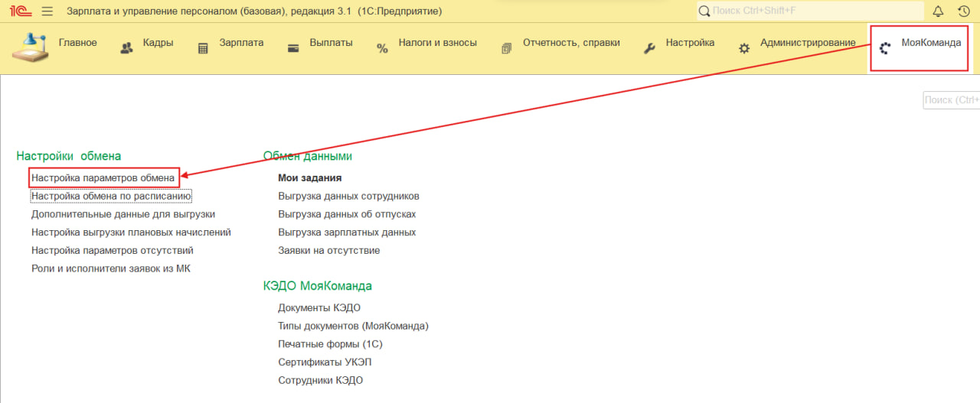Click the Налоги и взносы percent icon
Viewport: 980px width, 403px height.
click(x=382, y=49)
